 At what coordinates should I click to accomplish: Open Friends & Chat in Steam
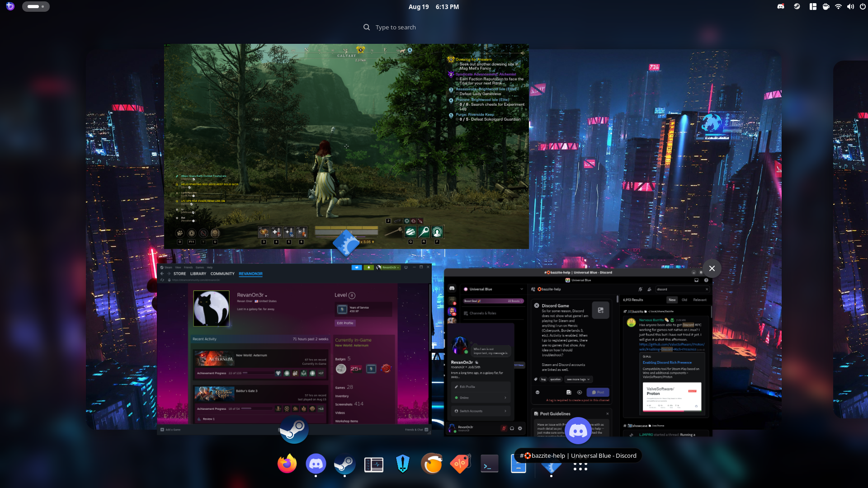point(416,430)
